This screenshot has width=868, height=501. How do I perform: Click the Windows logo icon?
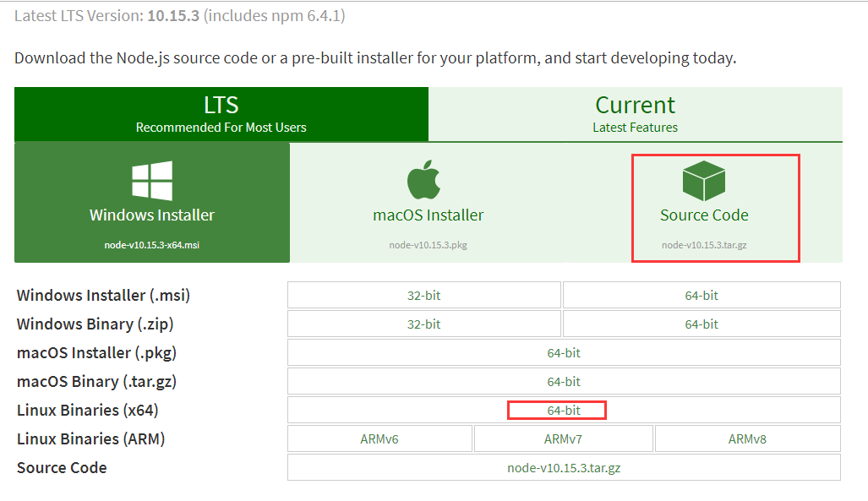point(152,181)
